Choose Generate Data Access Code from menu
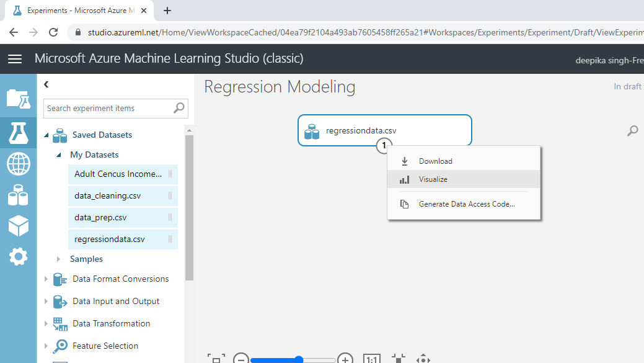This screenshot has width=644, height=363. [464, 204]
